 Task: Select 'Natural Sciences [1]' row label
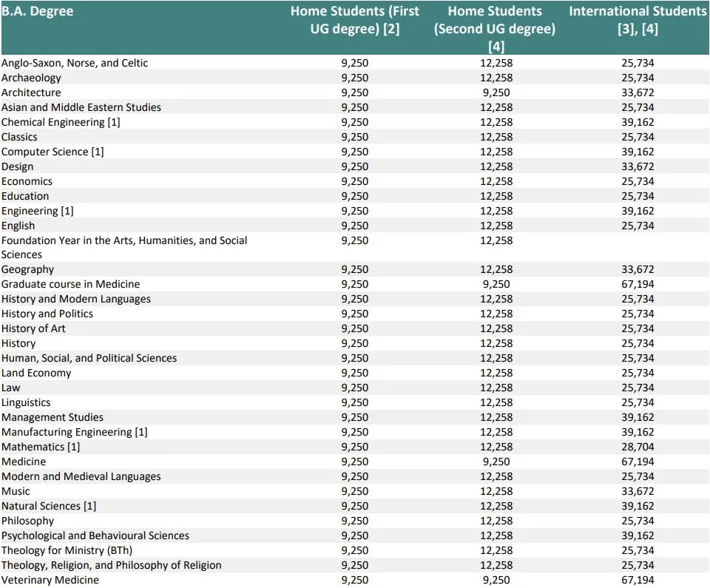(x=49, y=506)
